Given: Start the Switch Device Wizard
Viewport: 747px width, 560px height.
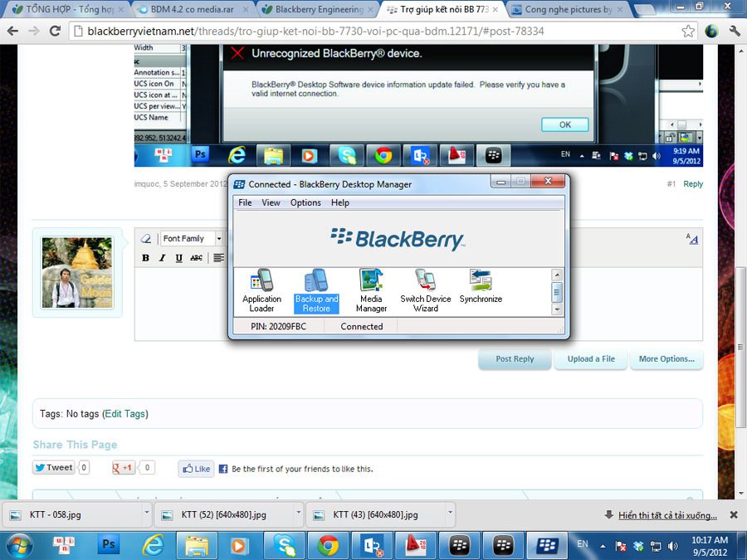Looking at the screenshot, I should pyautogui.click(x=426, y=290).
